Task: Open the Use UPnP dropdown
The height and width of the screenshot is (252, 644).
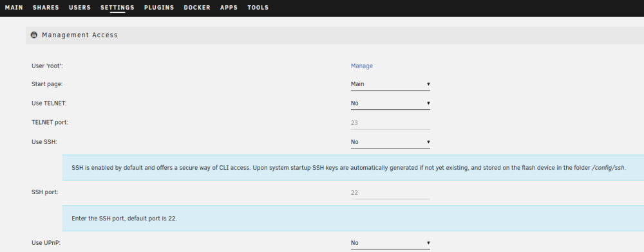Action: pyautogui.click(x=390, y=243)
